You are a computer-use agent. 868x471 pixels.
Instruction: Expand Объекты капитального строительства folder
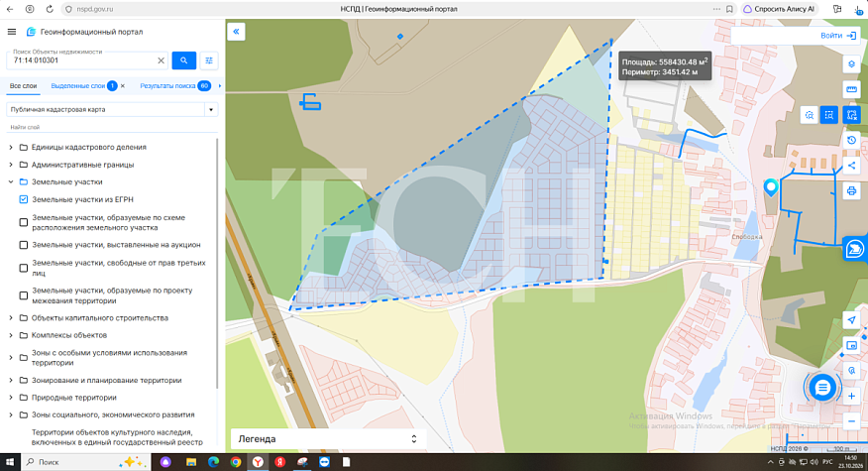[x=11, y=318]
